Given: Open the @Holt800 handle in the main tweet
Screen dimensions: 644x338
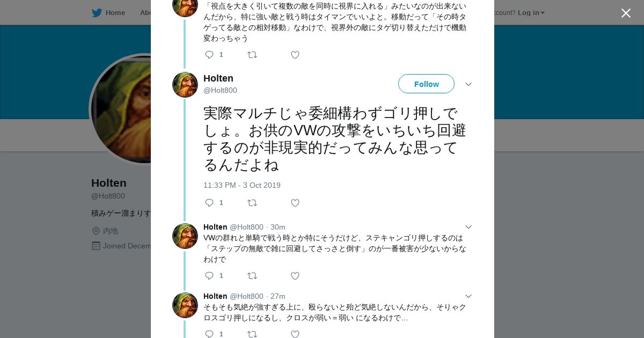Looking at the screenshot, I should (x=220, y=90).
